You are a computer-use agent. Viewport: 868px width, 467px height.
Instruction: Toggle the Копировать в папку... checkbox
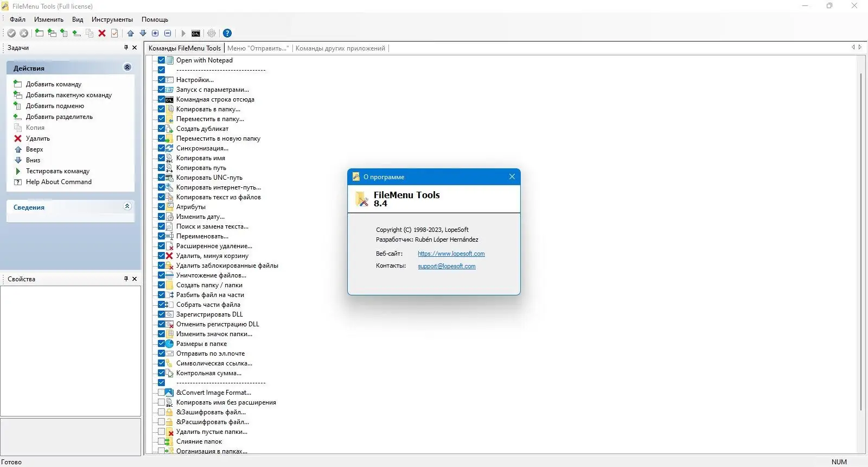(161, 109)
